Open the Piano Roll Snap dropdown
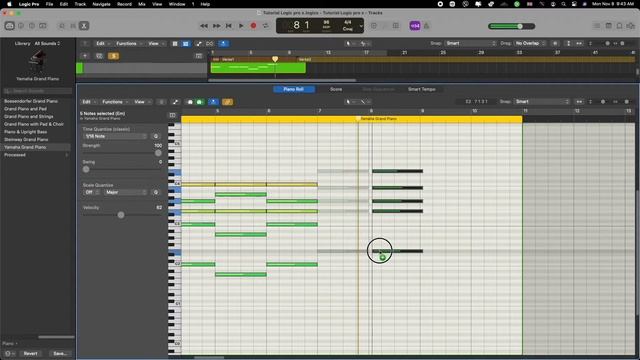 (542, 102)
